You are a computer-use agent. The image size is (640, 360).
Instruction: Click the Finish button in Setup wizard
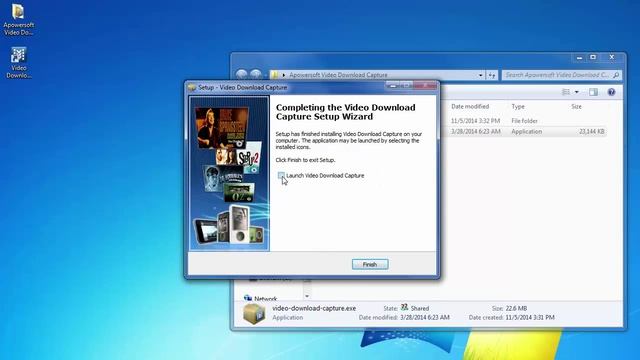click(x=370, y=264)
